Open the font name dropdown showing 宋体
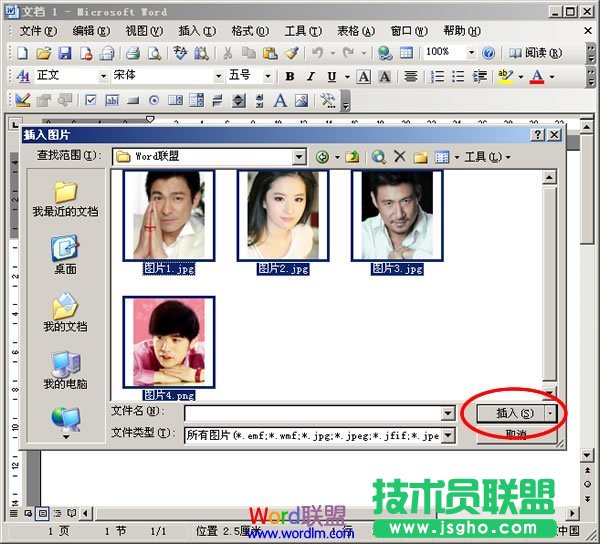The image size is (600, 544). [x=219, y=76]
